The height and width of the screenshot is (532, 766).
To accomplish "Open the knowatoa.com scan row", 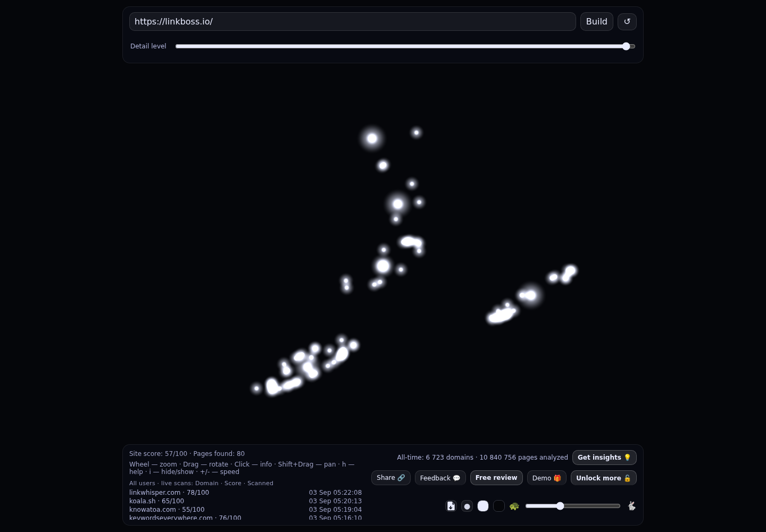I will point(245,510).
